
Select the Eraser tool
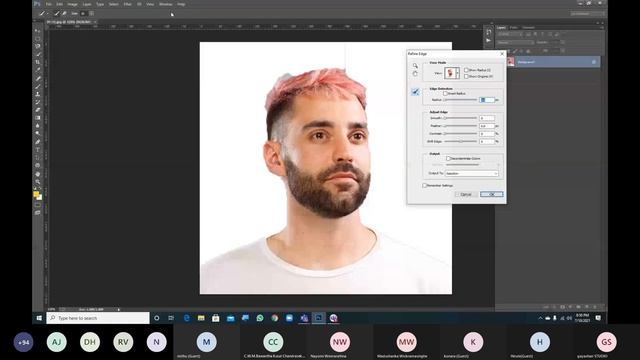click(x=38, y=110)
